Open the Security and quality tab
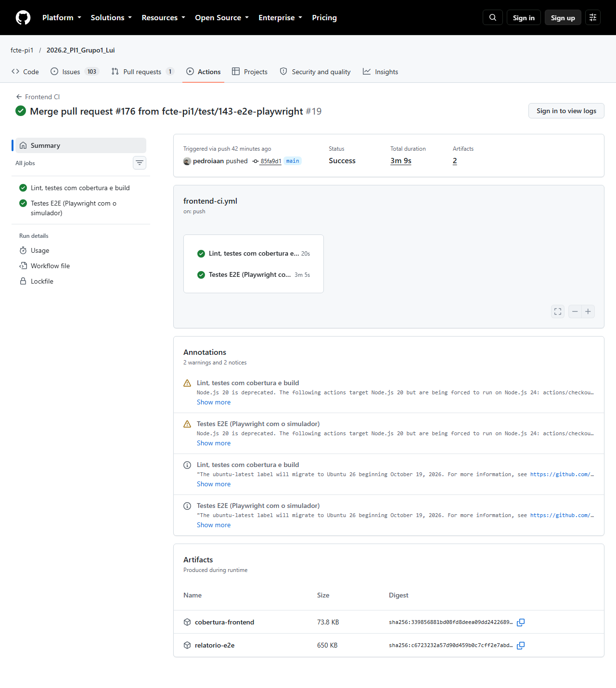616x688 pixels. [315, 72]
